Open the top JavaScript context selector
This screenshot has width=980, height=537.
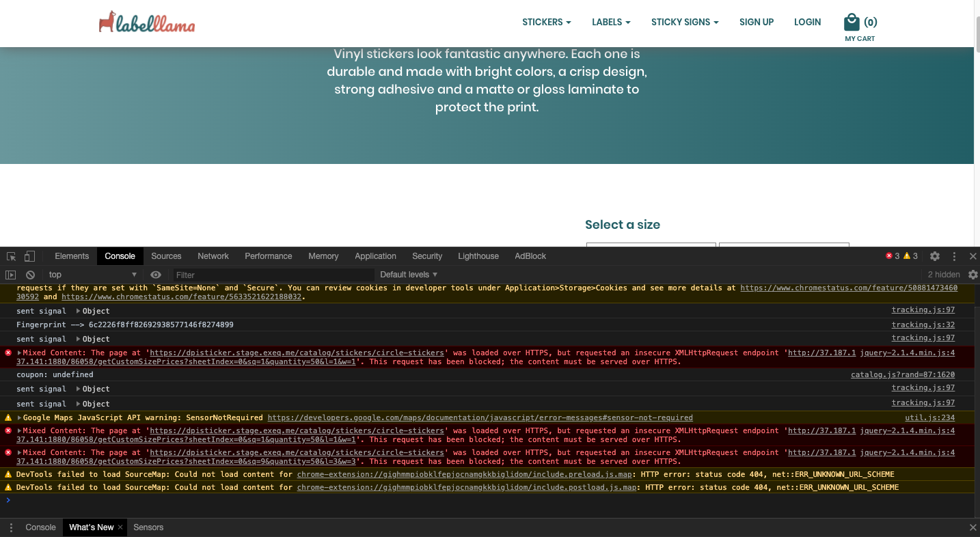(92, 275)
